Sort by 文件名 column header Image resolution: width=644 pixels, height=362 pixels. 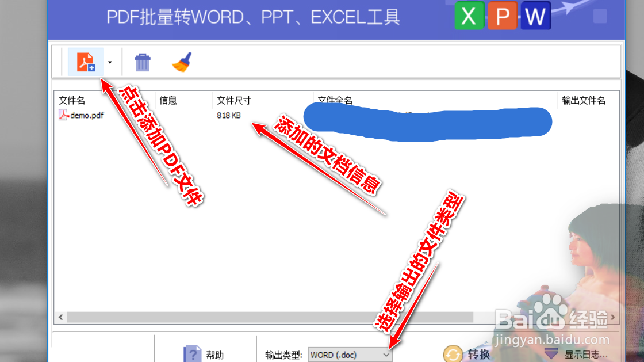point(72,100)
